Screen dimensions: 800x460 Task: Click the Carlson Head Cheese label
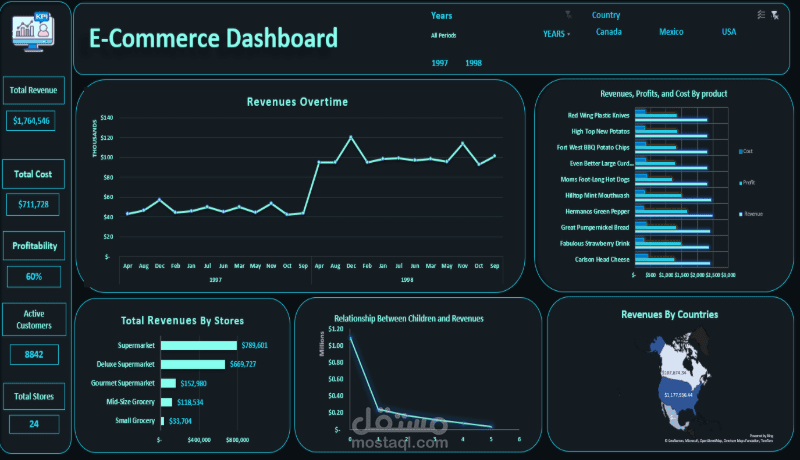point(602,260)
